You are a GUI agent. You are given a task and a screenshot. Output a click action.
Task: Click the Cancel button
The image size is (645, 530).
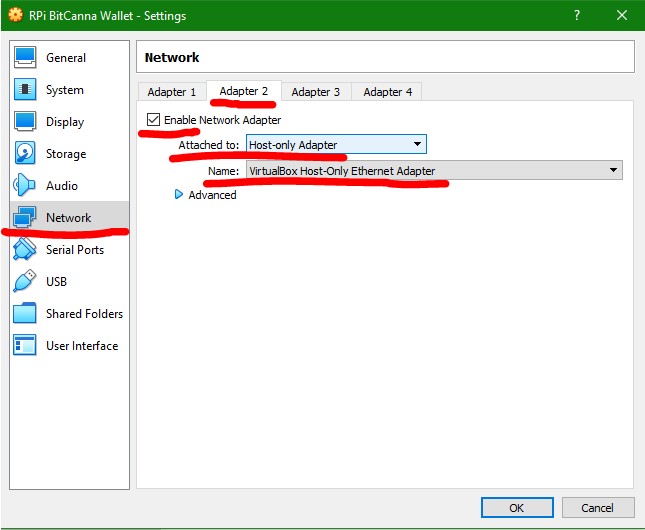pos(597,508)
